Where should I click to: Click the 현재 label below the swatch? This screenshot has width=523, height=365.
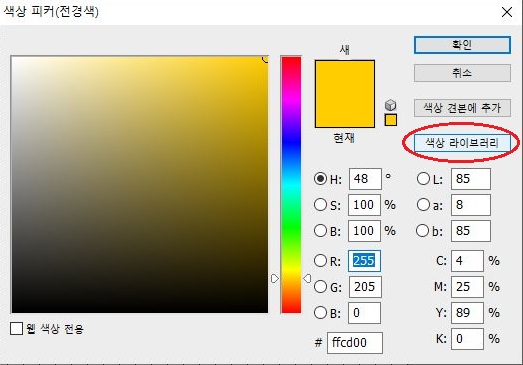(344, 137)
